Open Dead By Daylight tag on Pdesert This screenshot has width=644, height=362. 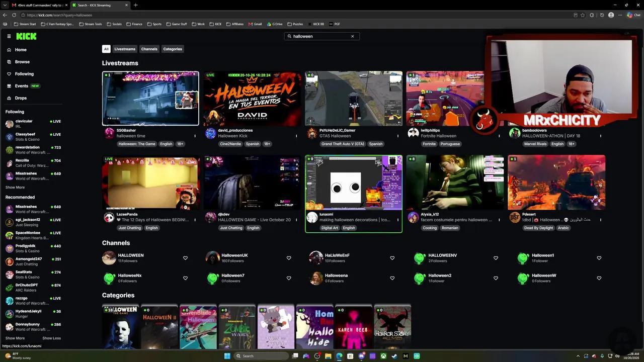coord(538,228)
